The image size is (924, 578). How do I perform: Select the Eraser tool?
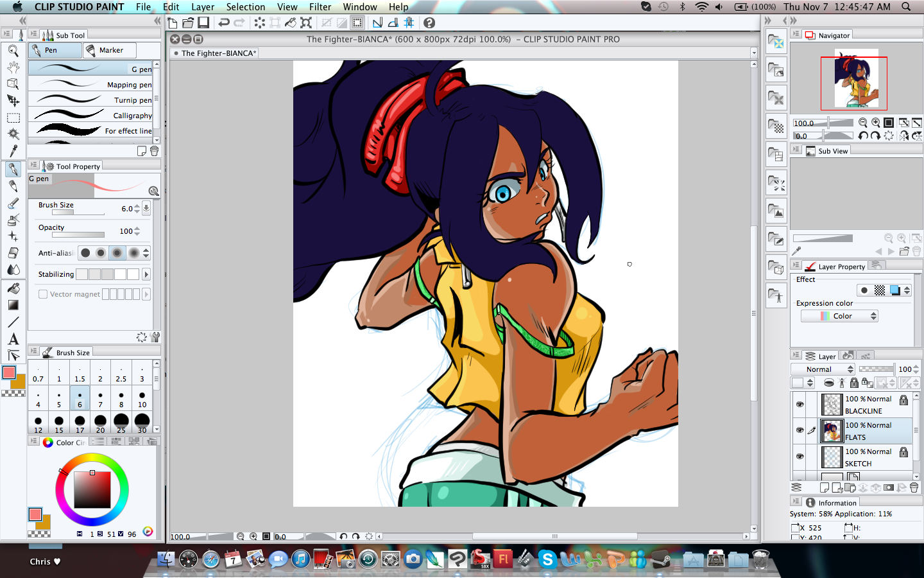pos(13,253)
